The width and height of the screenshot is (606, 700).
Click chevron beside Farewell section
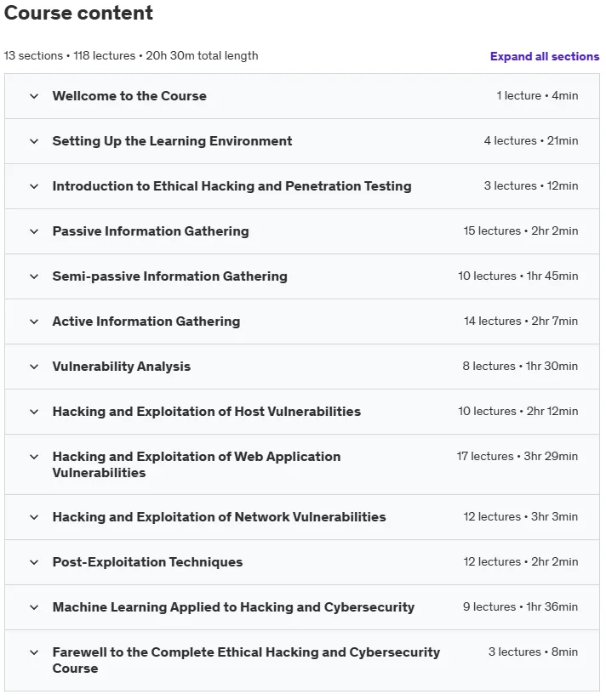34,652
